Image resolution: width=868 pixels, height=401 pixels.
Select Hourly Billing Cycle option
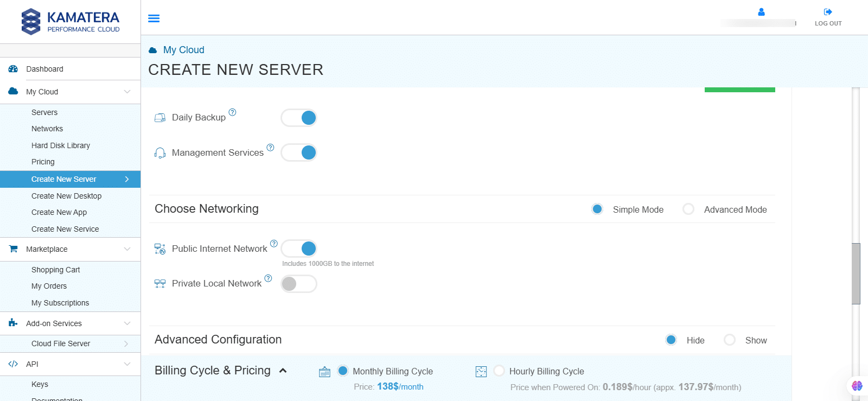(x=499, y=371)
